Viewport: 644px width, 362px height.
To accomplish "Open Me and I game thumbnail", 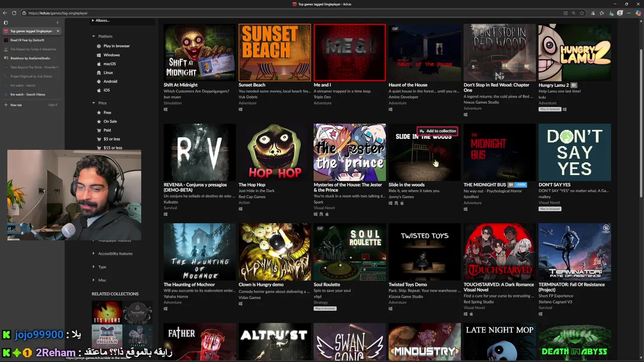I will coord(350,52).
